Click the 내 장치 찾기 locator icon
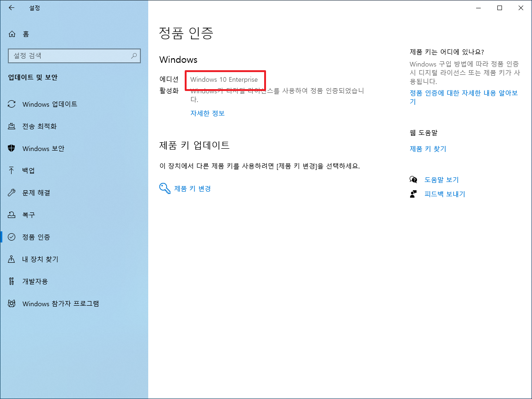 coord(12,259)
